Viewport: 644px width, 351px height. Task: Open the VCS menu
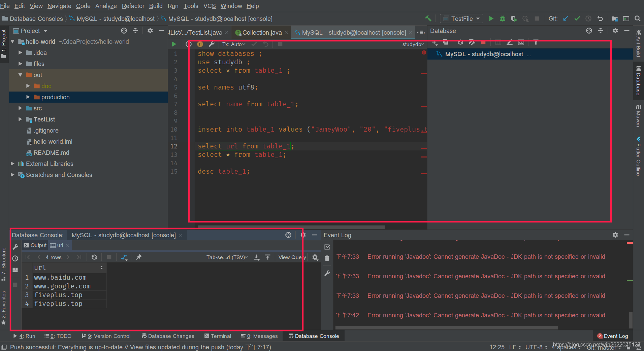210,6
